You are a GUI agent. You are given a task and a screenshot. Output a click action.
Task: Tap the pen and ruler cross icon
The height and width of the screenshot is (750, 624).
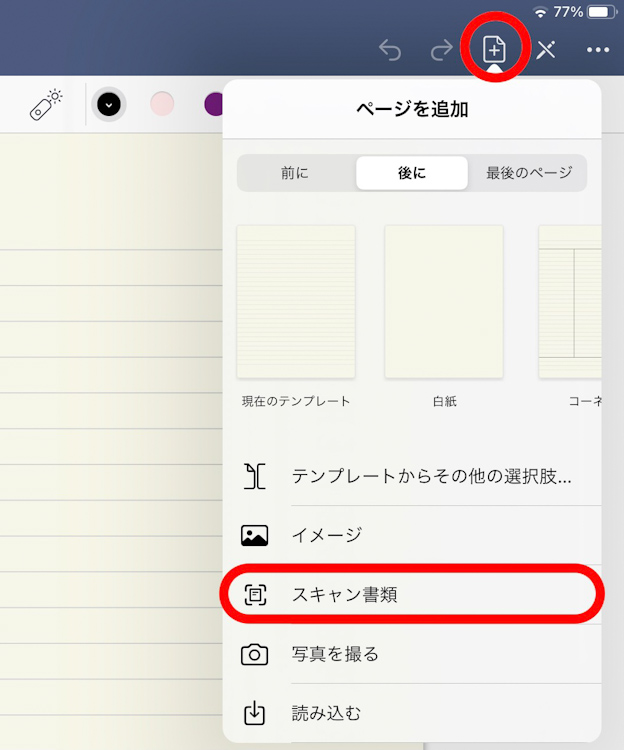545,50
